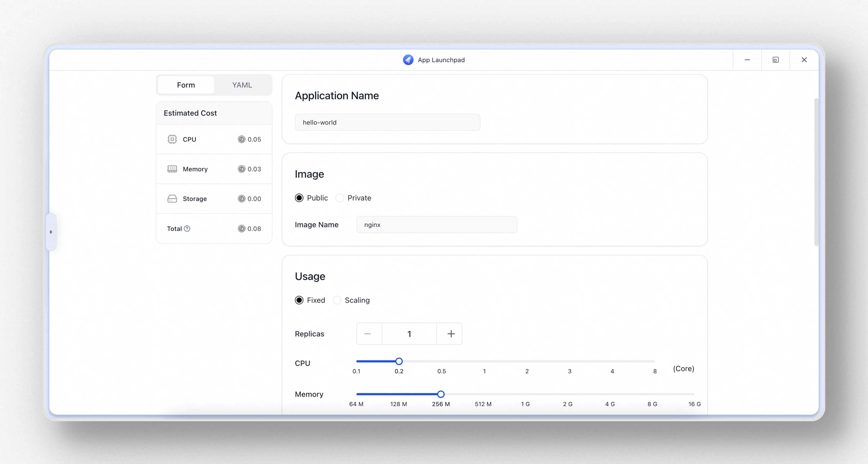Click the Application Name input field
The image size is (868, 464).
tap(387, 122)
